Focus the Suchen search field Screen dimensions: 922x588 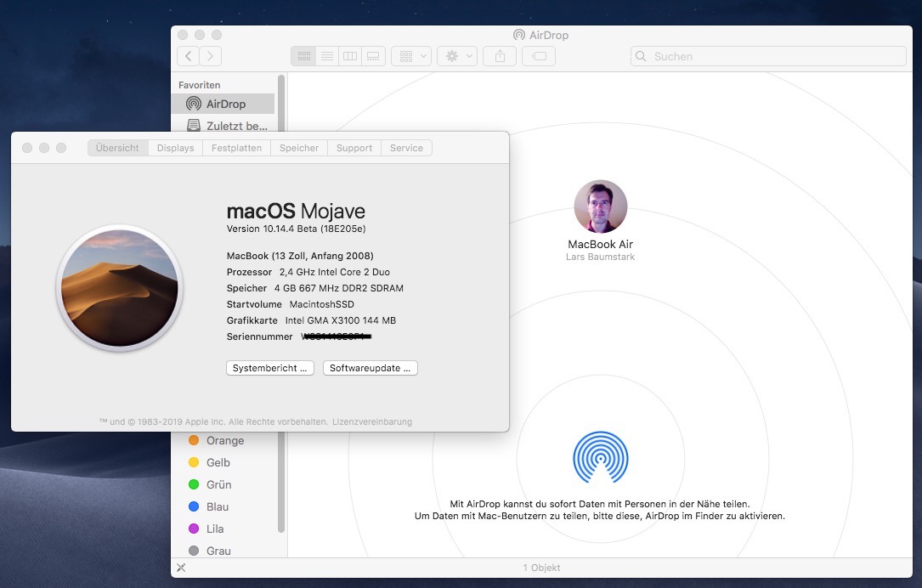point(768,56)
